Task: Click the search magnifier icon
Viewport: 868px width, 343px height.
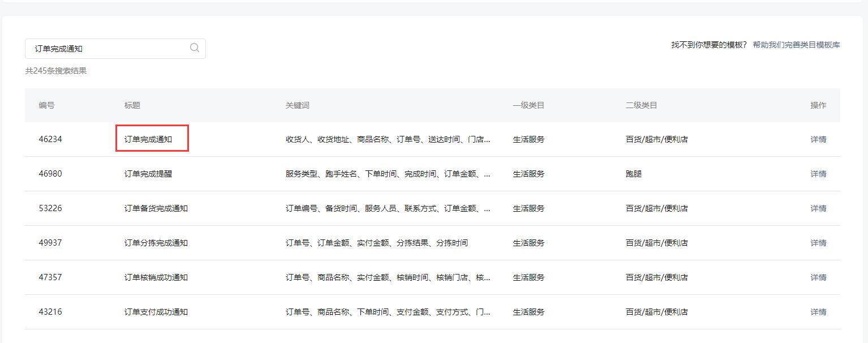Action: click(x=195, y=48)
